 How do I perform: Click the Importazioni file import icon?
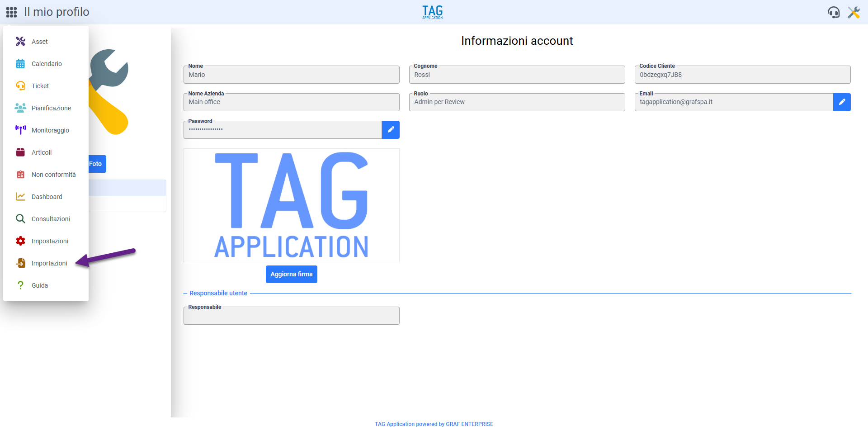pyautogui.click(x=20, y=263)
